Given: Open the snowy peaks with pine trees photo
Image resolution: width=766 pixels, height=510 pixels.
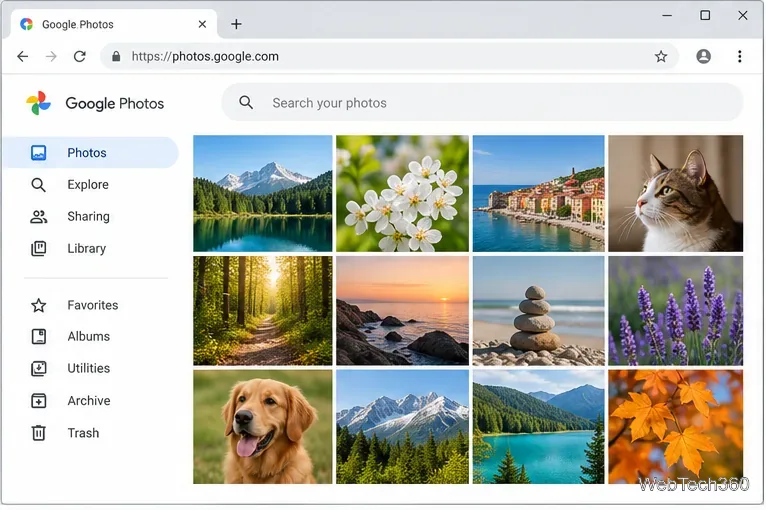Looking at the screenshot, I should (x=403, y=426).
